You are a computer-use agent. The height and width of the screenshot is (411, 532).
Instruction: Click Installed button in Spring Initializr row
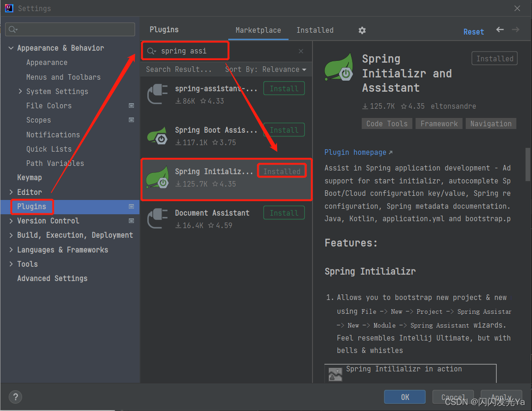coord(282,171)
